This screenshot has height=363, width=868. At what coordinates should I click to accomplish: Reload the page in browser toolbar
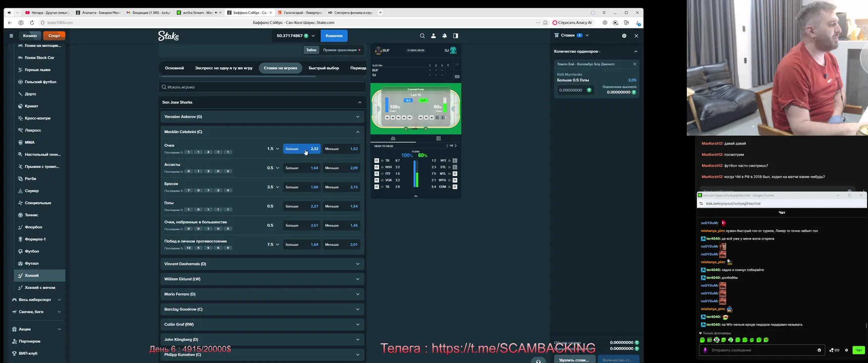coord(32,23)
